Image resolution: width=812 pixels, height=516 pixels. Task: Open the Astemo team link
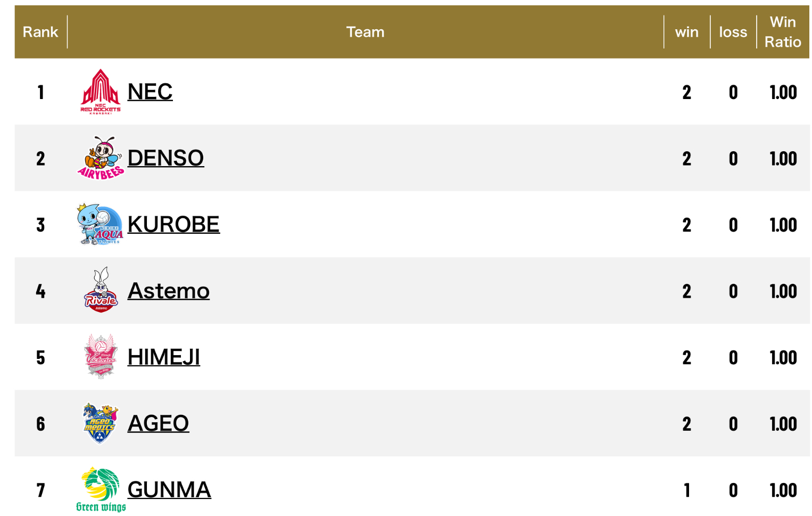pyautogui.click(x=169, y=291)
